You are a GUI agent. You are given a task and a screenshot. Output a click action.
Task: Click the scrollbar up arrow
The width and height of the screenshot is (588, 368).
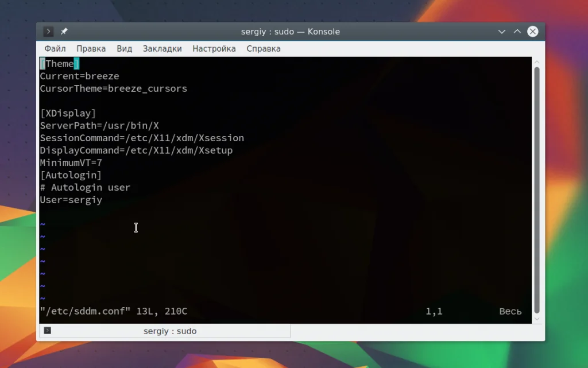click(537, 62)
